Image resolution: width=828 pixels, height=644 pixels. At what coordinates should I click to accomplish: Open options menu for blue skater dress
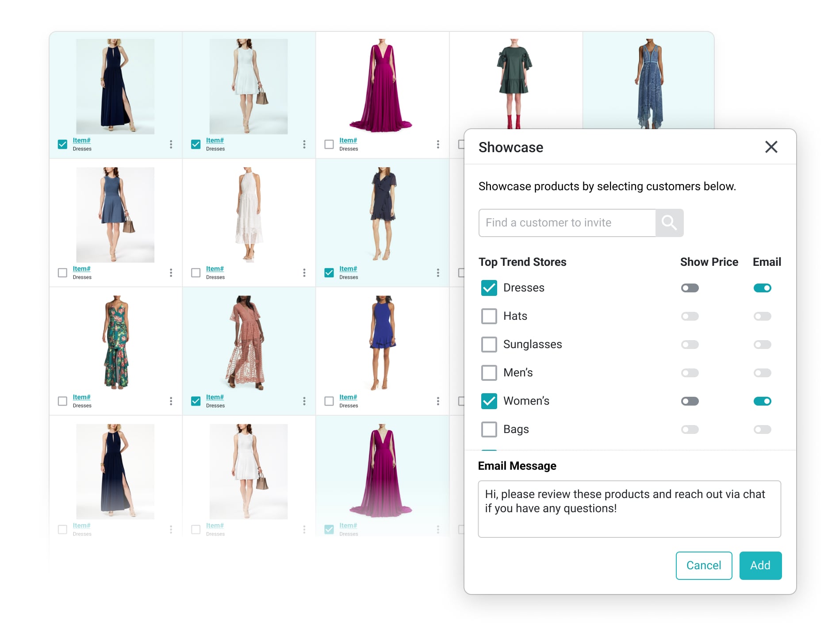(171, 272)
